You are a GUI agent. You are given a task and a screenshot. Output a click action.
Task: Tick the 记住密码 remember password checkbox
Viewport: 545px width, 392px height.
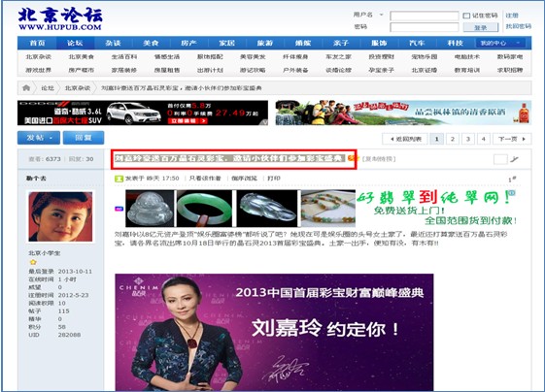tap(466, 16)
